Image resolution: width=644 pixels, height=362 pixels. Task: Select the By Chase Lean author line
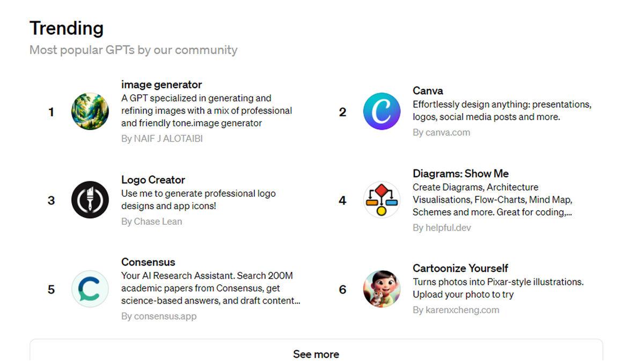[151, 221]
